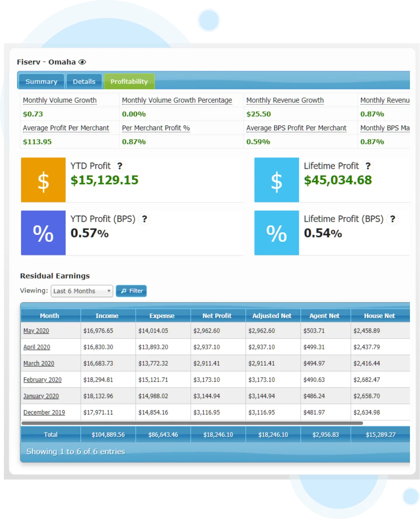Click the Month column header

[50, 316]
